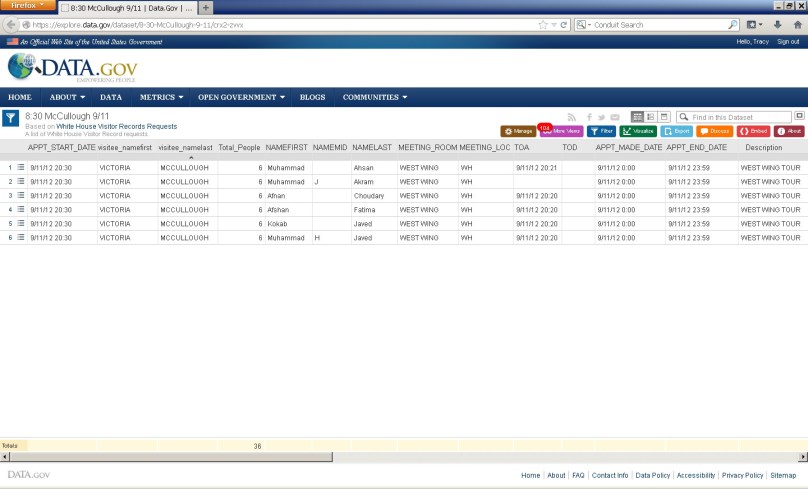Viewport: 808px width, 489px height.
Task: Expand the About dropdown in navigation bar
Action: coord(67,97)
